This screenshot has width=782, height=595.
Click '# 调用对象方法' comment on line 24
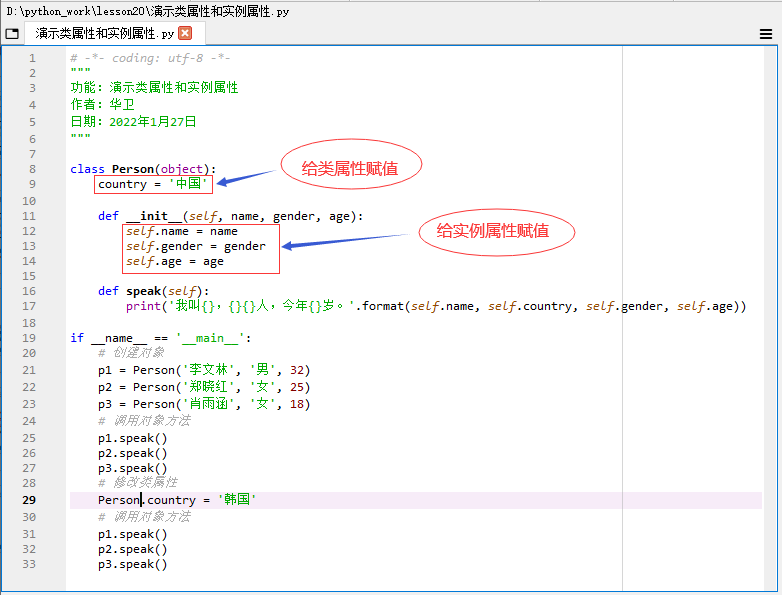pyautogui.click(x=144, y=421)
